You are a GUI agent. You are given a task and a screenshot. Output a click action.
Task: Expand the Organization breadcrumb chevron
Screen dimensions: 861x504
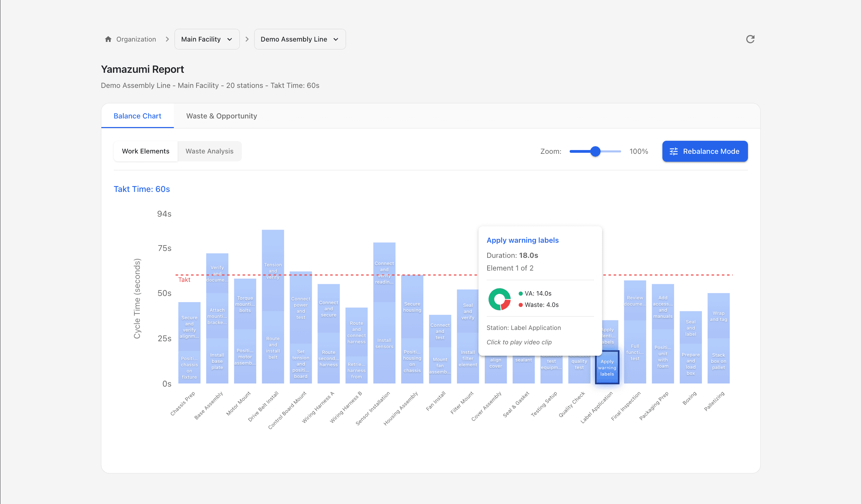(x=167, y=39)
